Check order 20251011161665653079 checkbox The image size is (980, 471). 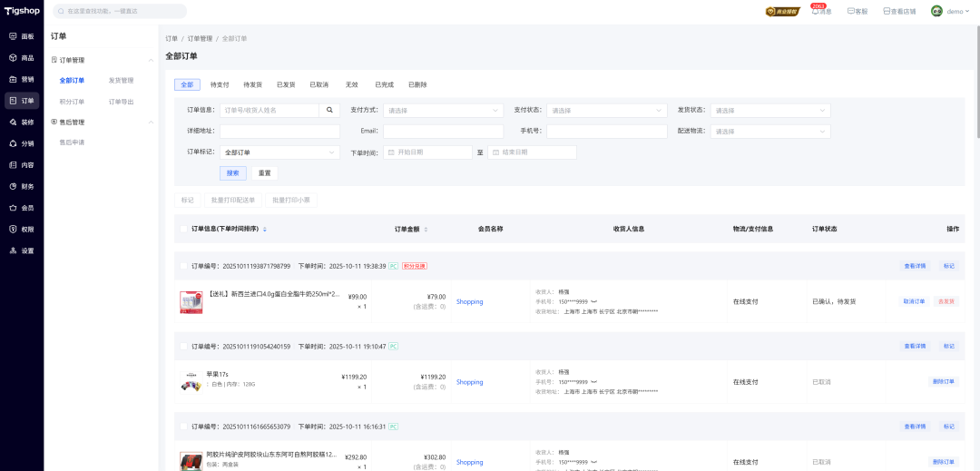point(183,427)
